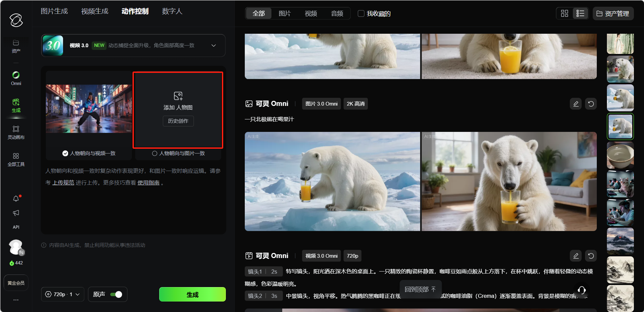Expand the sidebar more options ellipsis
The width and height of the screenshot is (644, 312).
click(x=16, y=300)
